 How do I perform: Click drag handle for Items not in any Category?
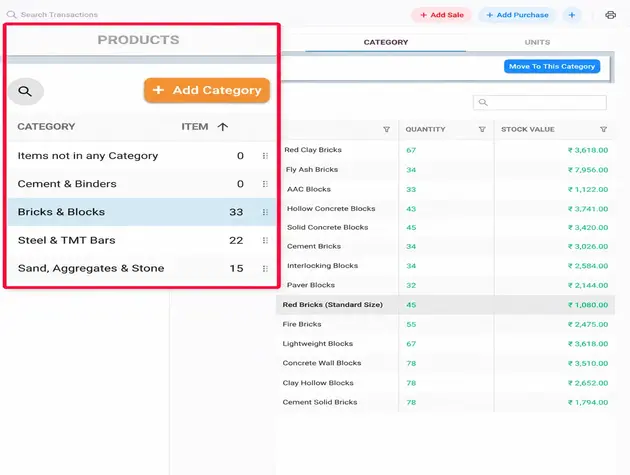[x=265, y=156]
